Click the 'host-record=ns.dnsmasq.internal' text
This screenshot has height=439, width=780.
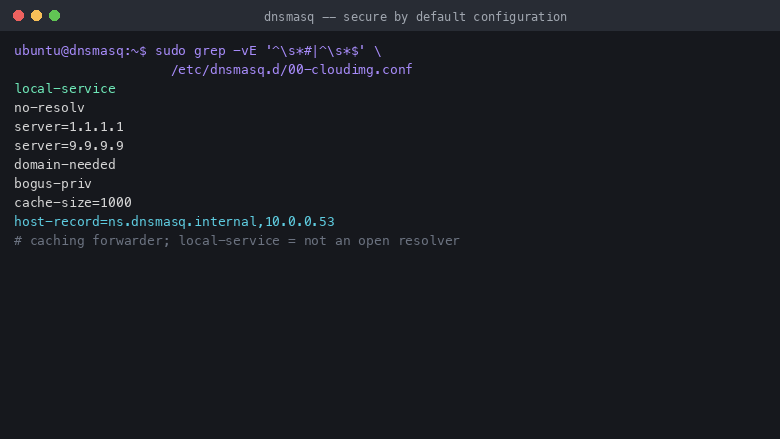(x=135, y=221)
